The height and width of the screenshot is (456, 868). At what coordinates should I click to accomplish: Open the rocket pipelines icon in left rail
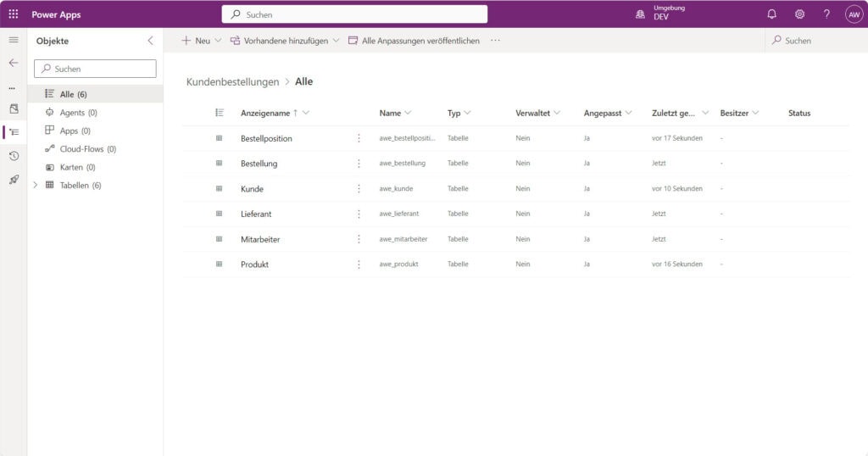(14, 180)
